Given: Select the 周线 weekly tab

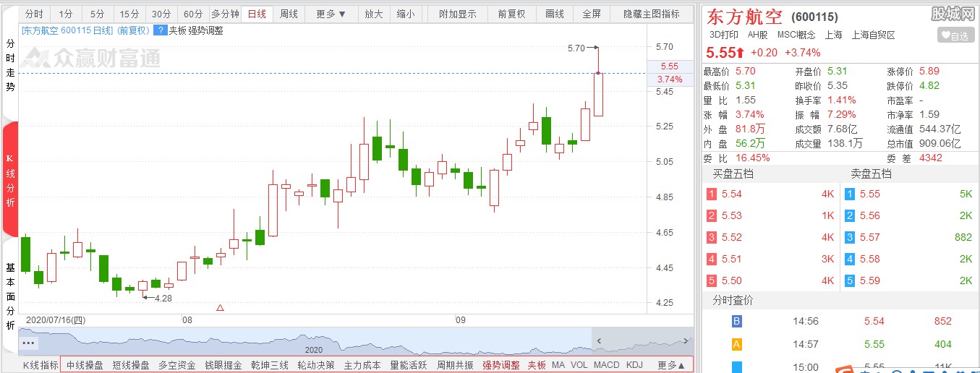Looking at the screenshot, I should [289, 14].
